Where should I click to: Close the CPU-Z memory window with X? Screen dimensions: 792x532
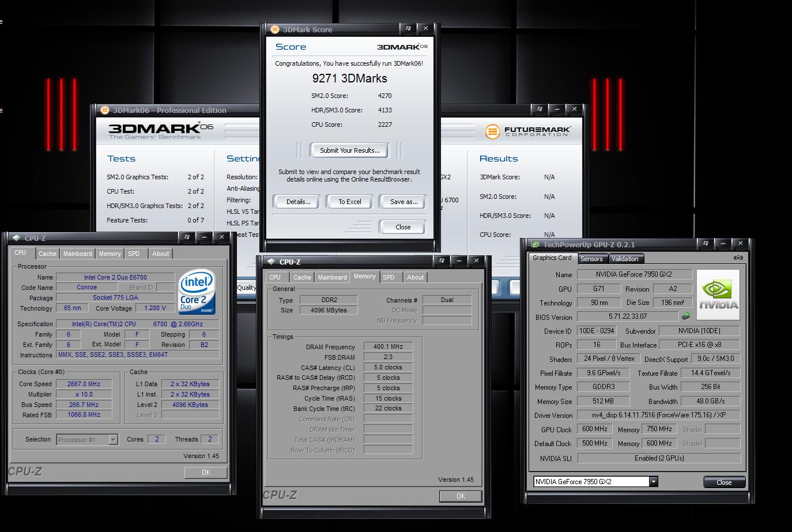point(476,261)
